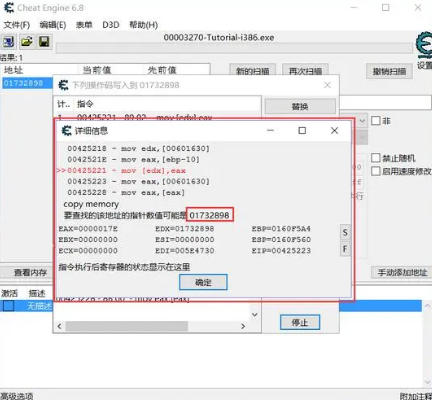Click the Cheat Engine title bar icon

click(8, 7)
